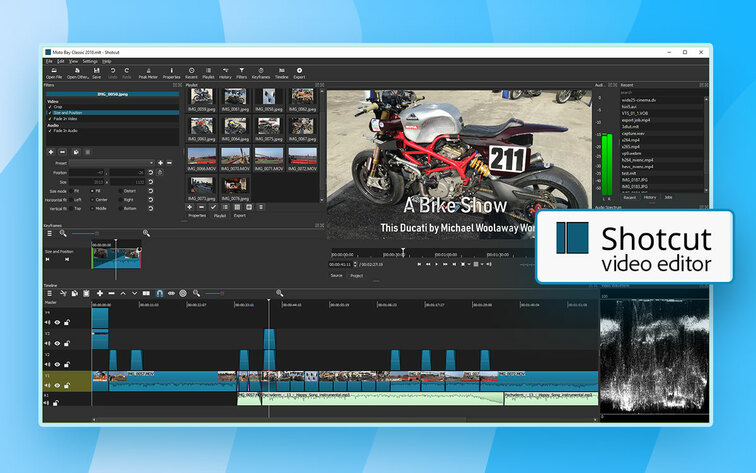Delete the preset with the minus icon
This screenshot has width=756, height=473.
click(x=169, y=163)
